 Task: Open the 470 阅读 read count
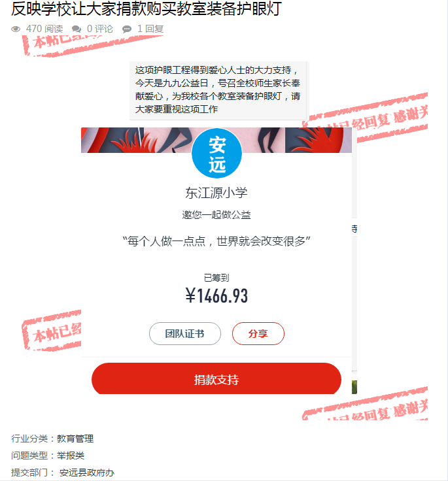44,29
